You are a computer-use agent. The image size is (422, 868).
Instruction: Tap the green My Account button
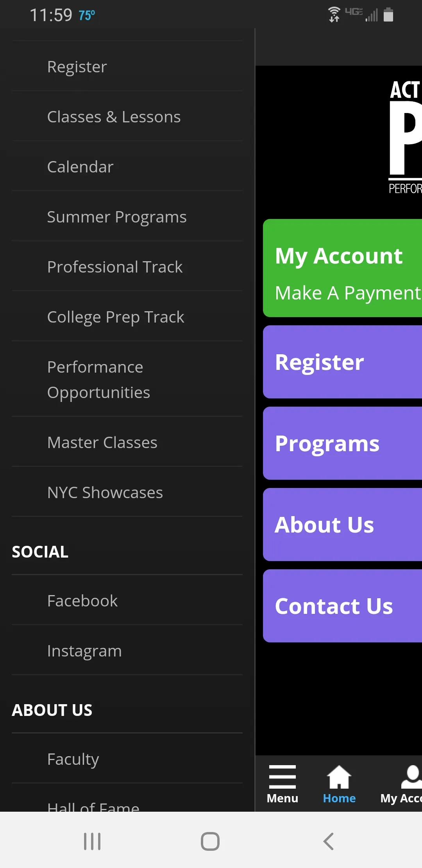[342, 268]
